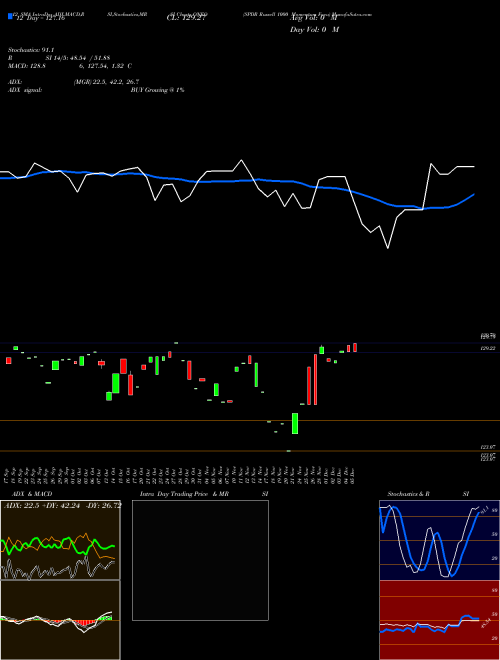Click the blue 12-day SMA legend square
The image size is (500, 660).
[10, 16]
